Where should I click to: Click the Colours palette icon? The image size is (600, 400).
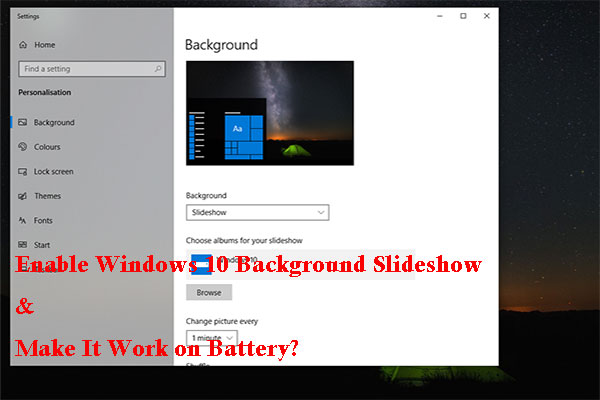click(22, 147)
